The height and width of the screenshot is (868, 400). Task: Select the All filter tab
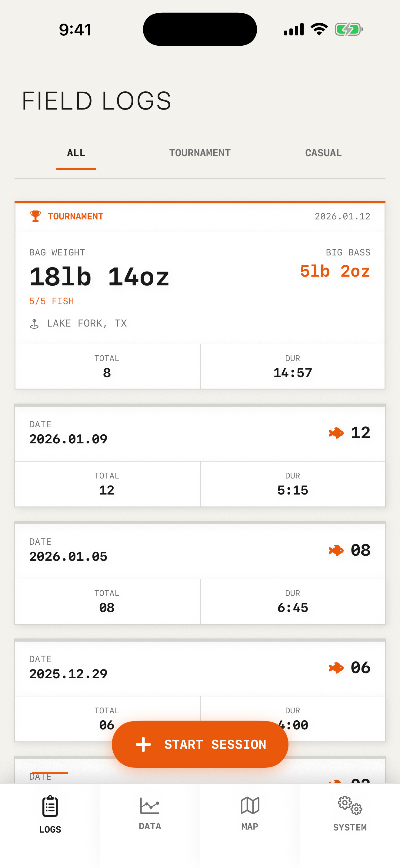point(76,153)
